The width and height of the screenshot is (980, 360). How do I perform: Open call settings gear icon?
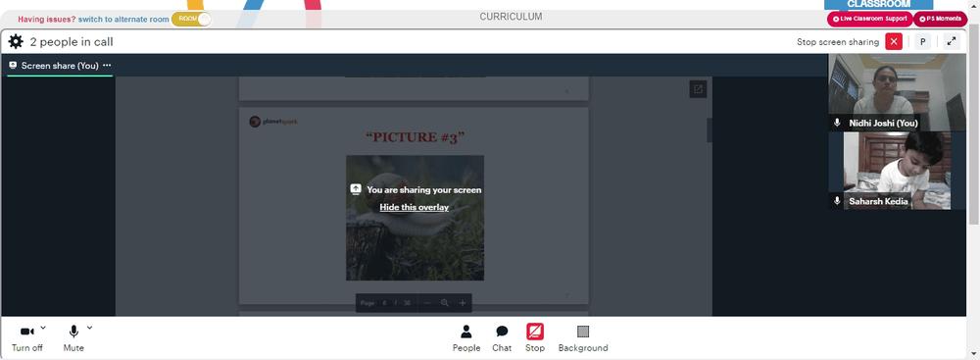16,42
